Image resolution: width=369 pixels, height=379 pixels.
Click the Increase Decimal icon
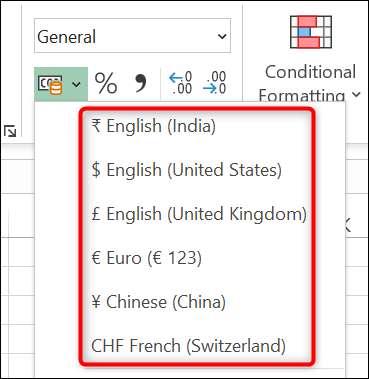coord(180,83)
